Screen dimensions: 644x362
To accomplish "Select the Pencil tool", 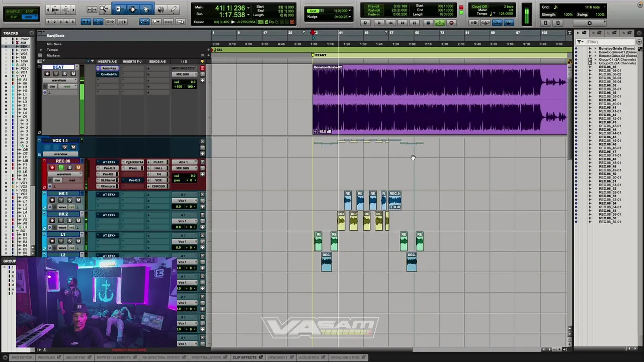I will [174, 9].
